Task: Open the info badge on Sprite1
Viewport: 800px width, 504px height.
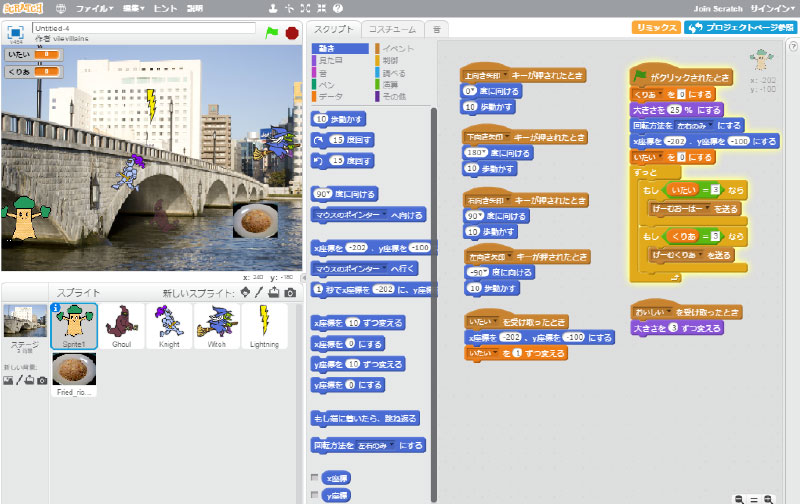Action: tap(56, 308)
